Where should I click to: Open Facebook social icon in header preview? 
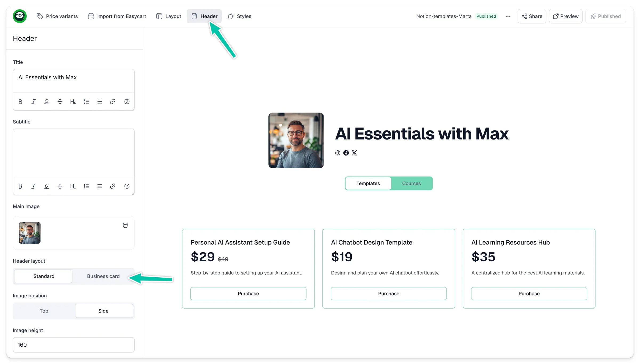pos(346,153)
